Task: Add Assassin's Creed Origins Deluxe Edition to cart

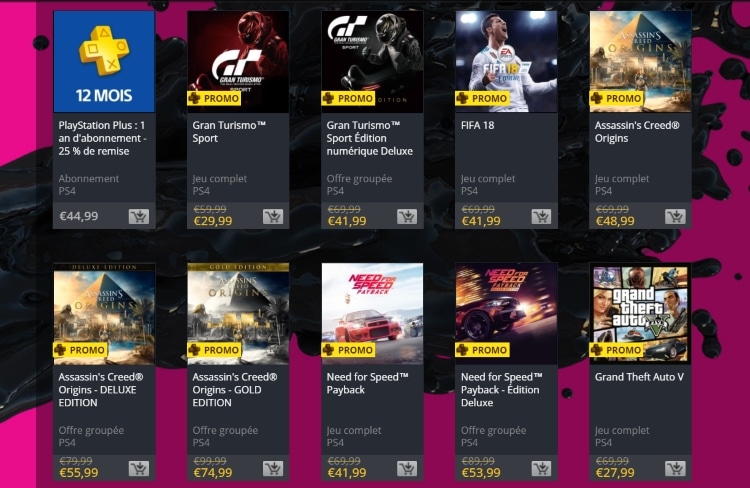Action: click(139, 468)
